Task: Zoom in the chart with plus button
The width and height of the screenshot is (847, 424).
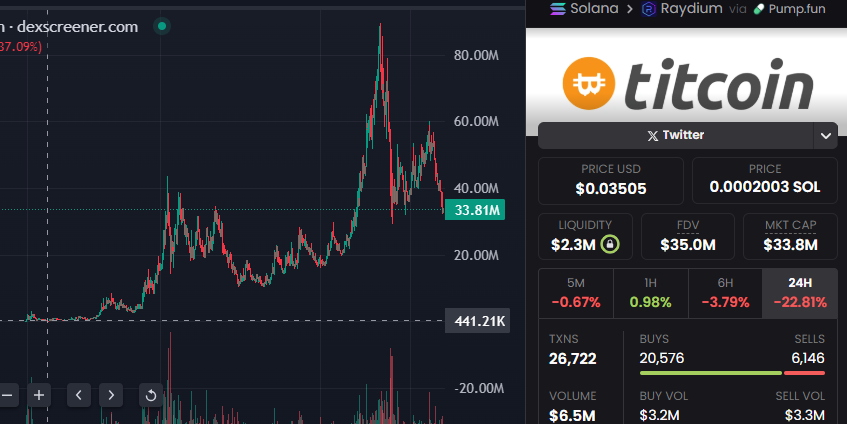Action: (39, 395)
